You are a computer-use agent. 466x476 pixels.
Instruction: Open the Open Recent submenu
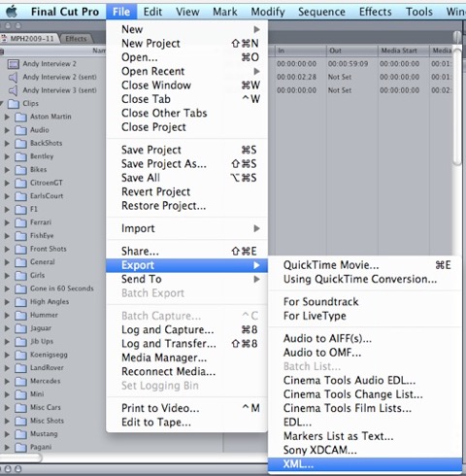186,71
